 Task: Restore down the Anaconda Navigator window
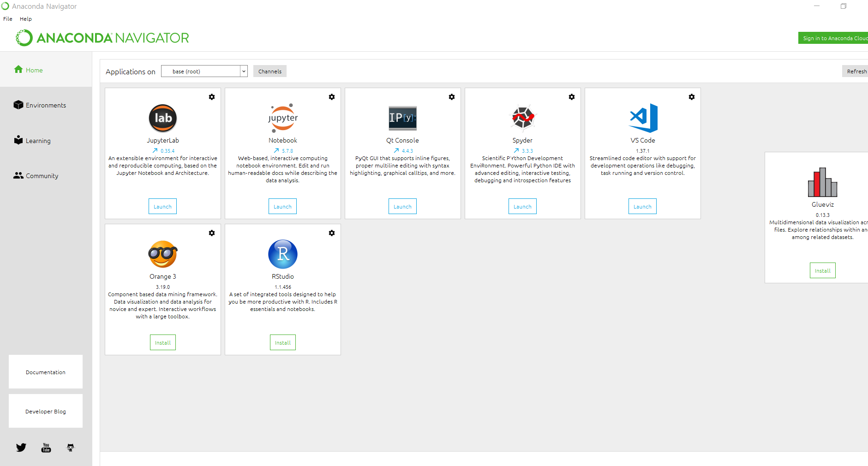[x=844, y=6]
